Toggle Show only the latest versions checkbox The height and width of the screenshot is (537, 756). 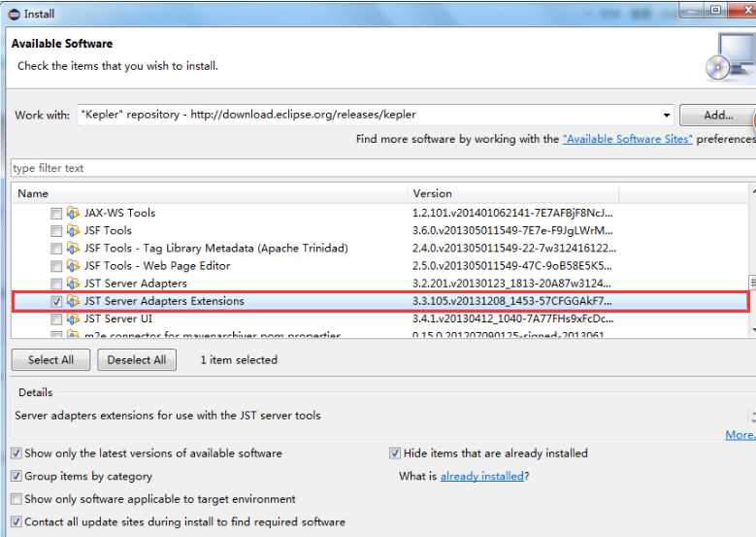[x=16, y=453]
